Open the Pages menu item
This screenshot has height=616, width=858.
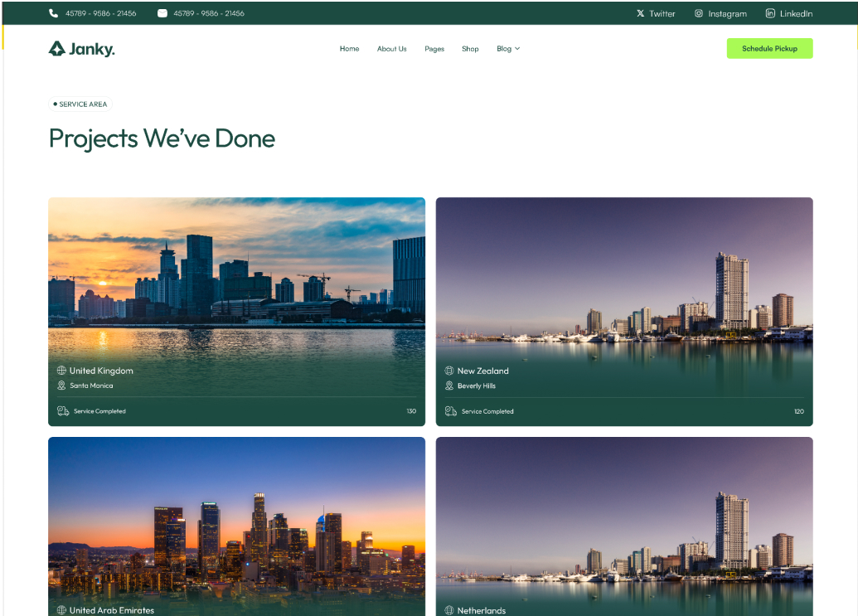(434, 49)
